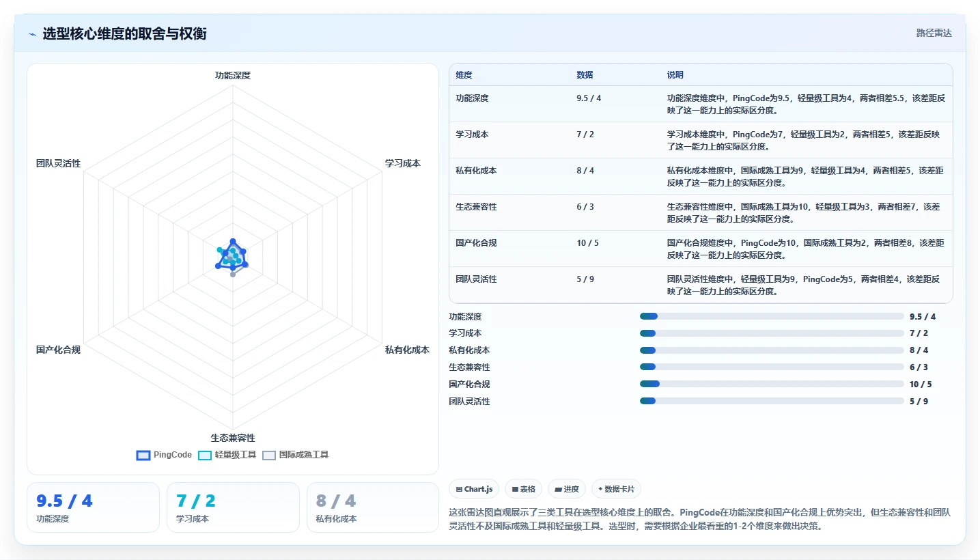The image size is (980, 560).
Task: Click the 国产化合规 axis label on the radar
Action: [x=58, y=350]
